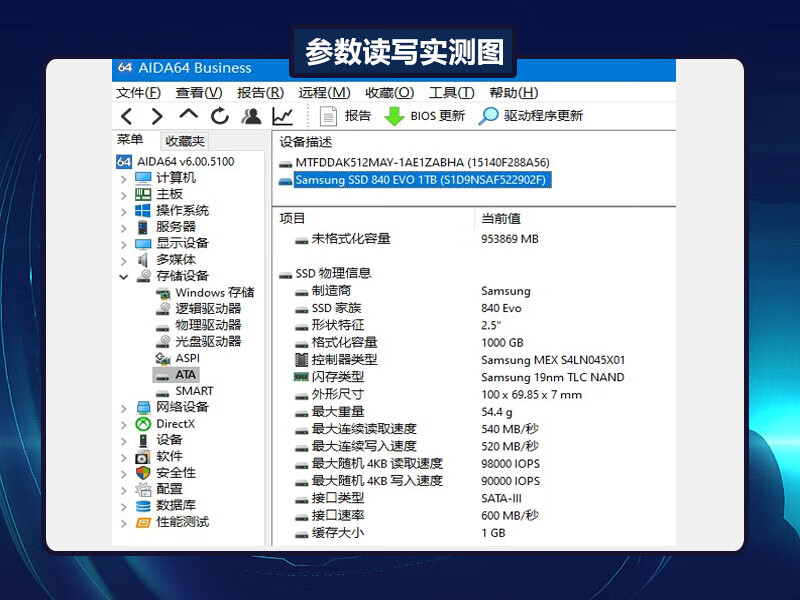Click the 控制器类型 chip icon

(302, 360)
